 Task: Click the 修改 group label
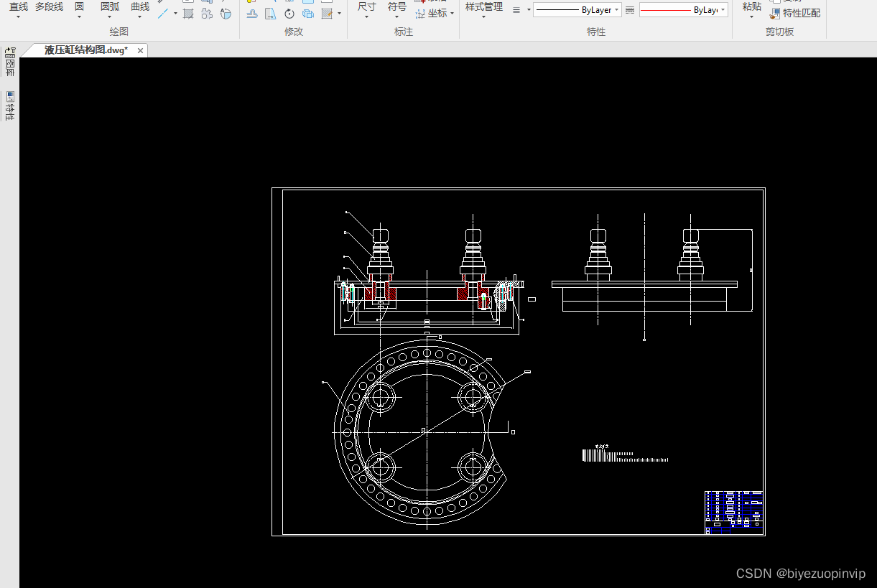294,32
